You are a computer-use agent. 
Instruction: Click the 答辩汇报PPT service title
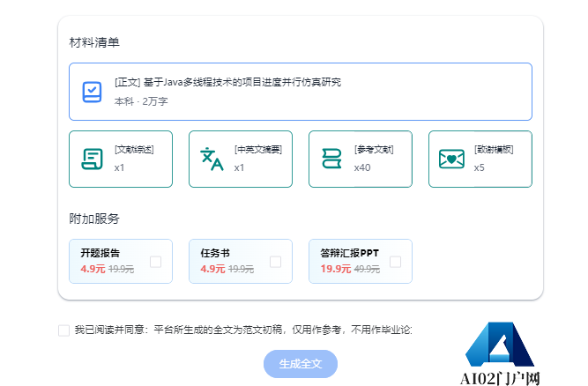(x=349, y=253)
